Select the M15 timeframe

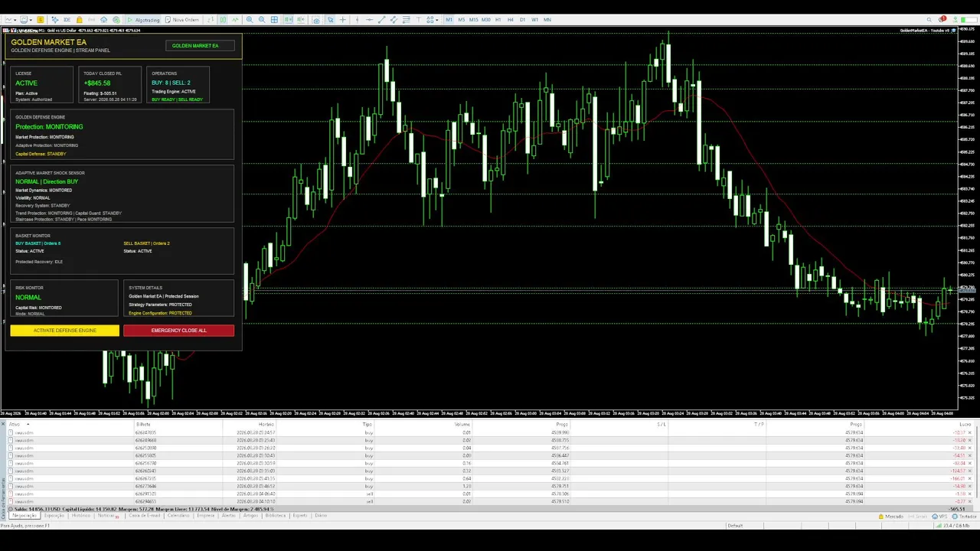(x=474, y=19)
